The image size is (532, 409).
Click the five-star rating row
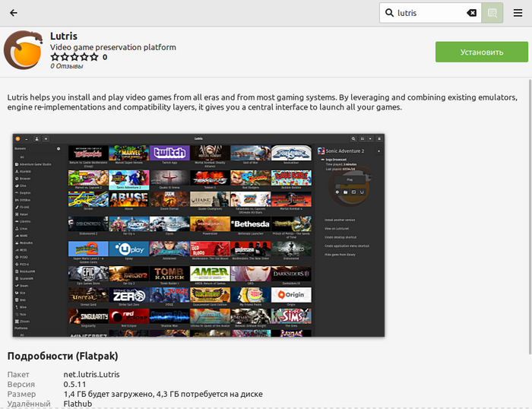click(74, 57)
